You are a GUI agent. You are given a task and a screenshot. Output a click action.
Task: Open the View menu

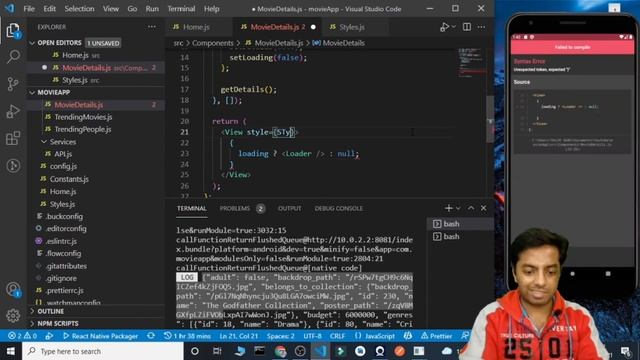[111, 9]
